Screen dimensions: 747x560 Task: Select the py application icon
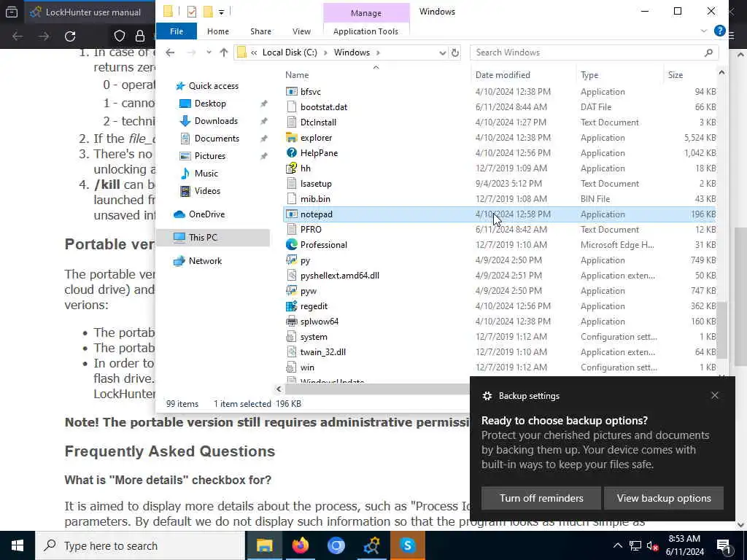[292, 260]
